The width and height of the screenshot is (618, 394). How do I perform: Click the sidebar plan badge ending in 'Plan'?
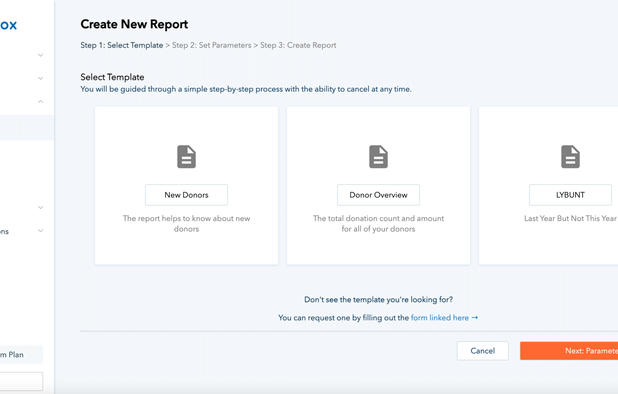[21, 355]
